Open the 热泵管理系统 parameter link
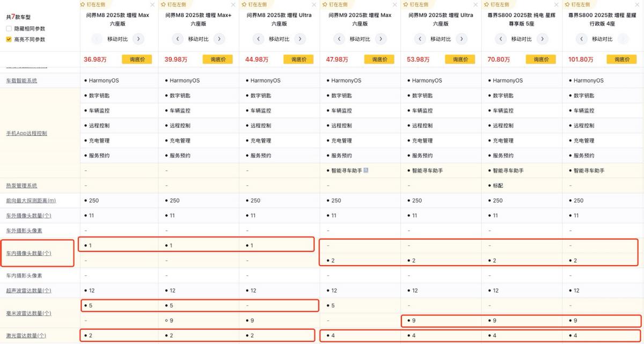 pyautogui.click(x=21, y=186)
